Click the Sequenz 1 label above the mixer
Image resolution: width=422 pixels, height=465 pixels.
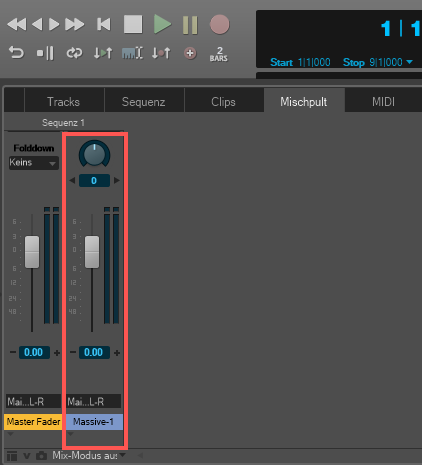[x=63, y=123]
